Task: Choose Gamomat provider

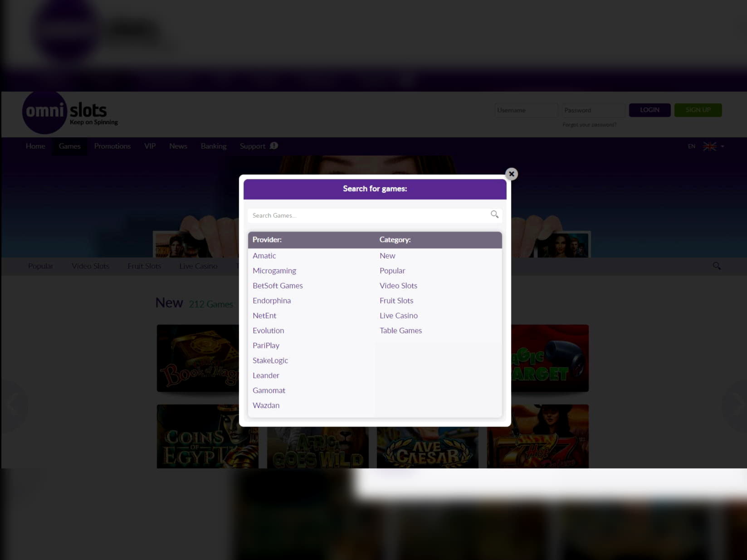Action: (269, 390)
